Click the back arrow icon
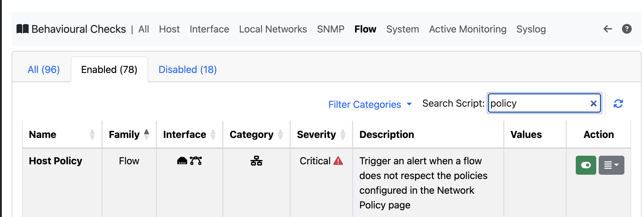Viewport: 644px width, 217px height. coord(608,29)
